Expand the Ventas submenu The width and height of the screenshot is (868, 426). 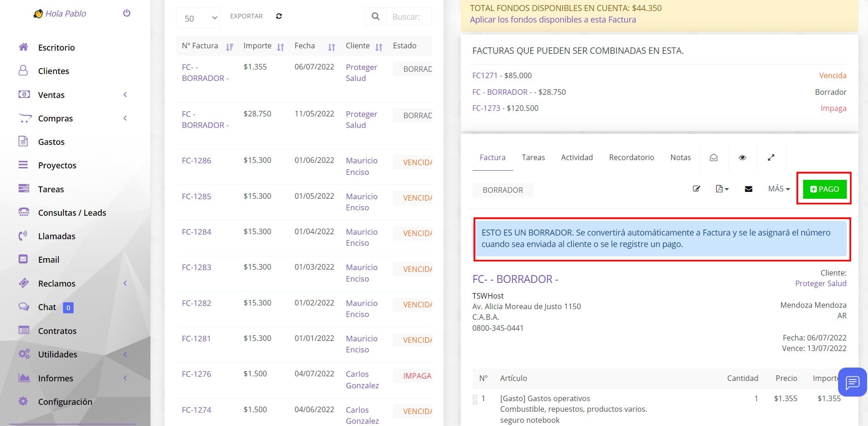125,94
